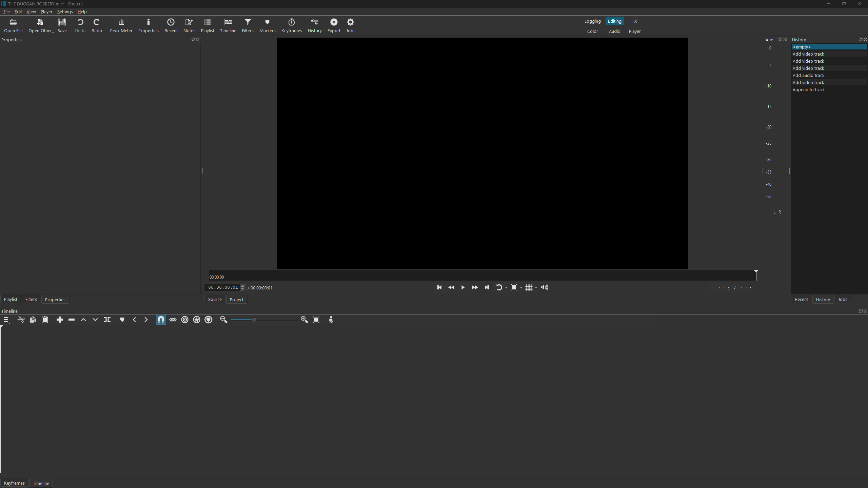
Task: Zoom out the timeline
Action: [x=223, y=320]
